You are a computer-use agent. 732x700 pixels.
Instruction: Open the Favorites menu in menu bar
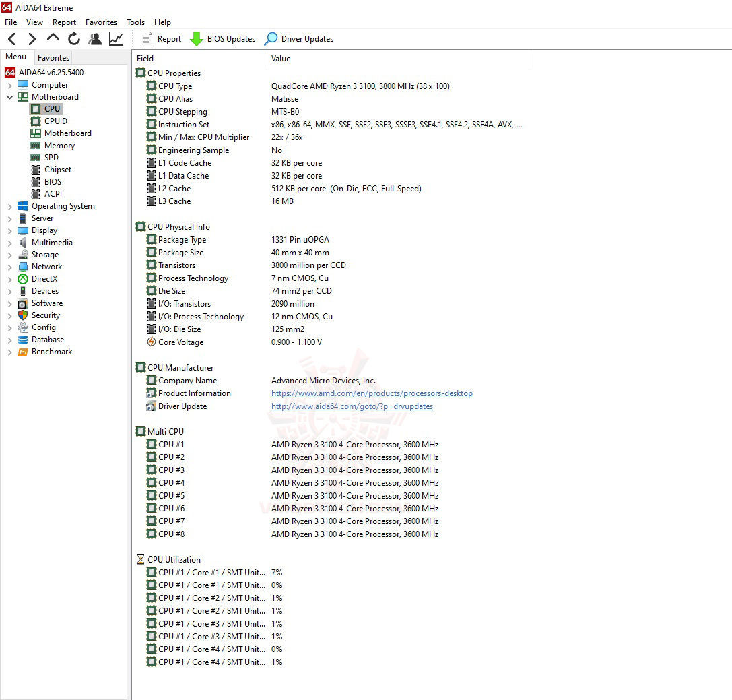pyautogui.click(x=101, y=22)
